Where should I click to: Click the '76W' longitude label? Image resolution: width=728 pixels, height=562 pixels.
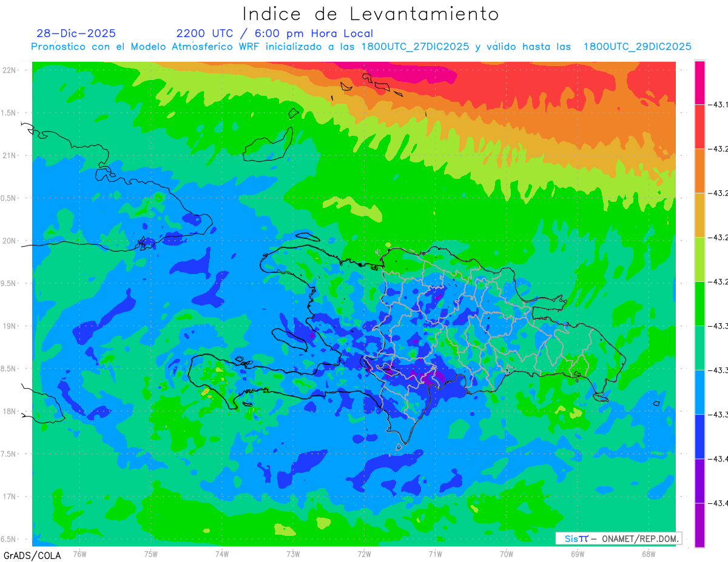tap(79, 554)
